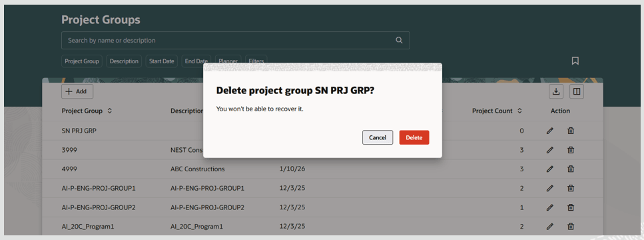Sort by Project Count column

tap(519, 111)
